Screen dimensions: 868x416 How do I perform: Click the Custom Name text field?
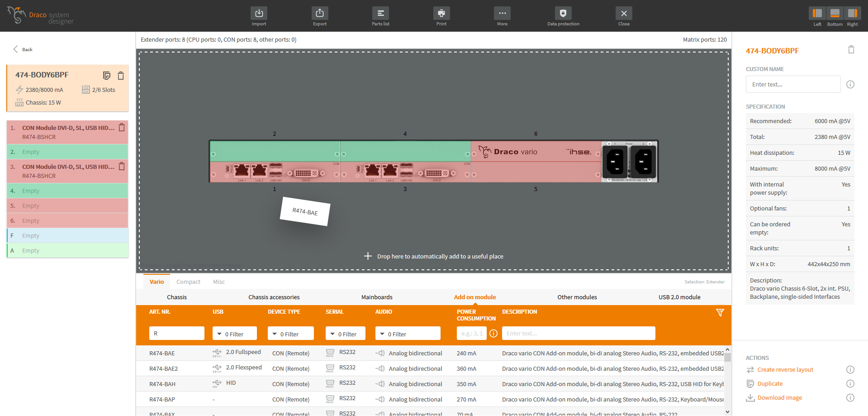point(792,85)
